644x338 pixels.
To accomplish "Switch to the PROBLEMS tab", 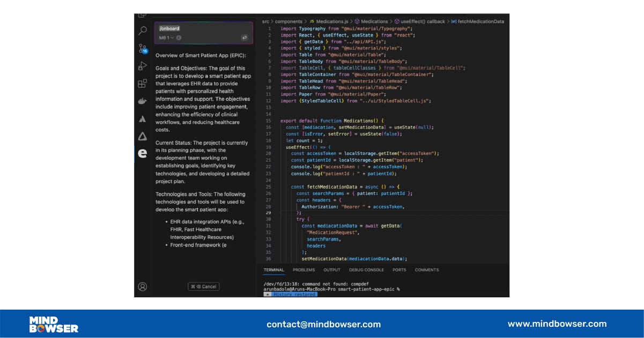I will (304, 270).
